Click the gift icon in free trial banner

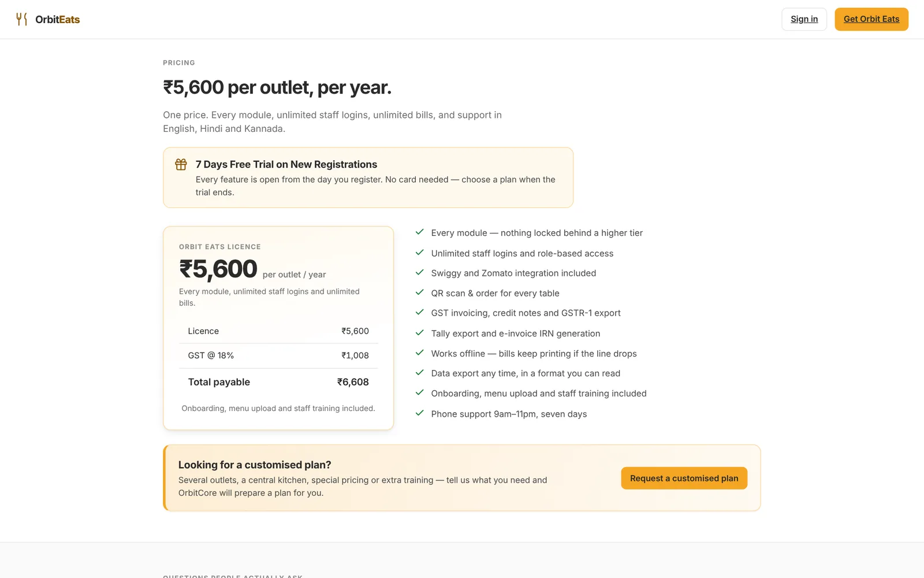(x=181, y=165)
